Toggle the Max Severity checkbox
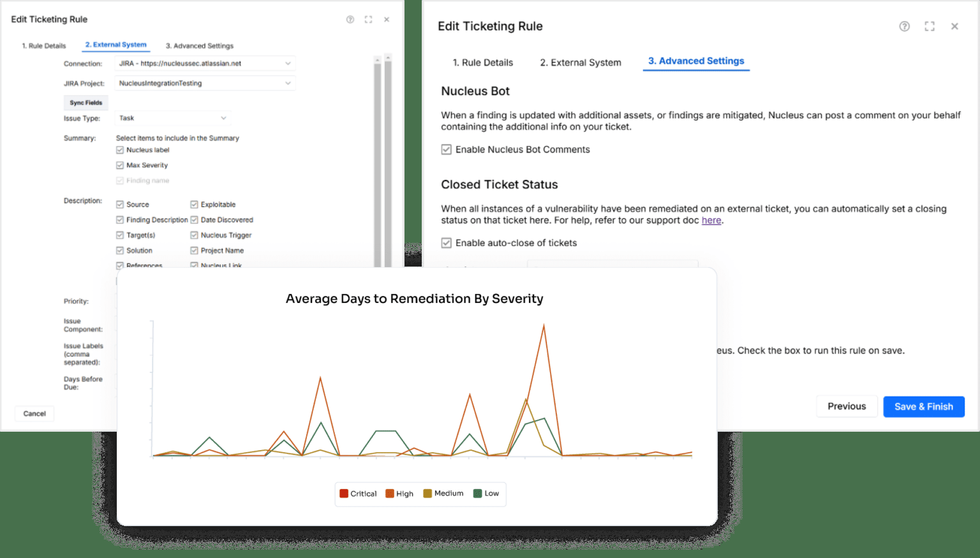Screen dimensions: 980x558 coord(120,165)
